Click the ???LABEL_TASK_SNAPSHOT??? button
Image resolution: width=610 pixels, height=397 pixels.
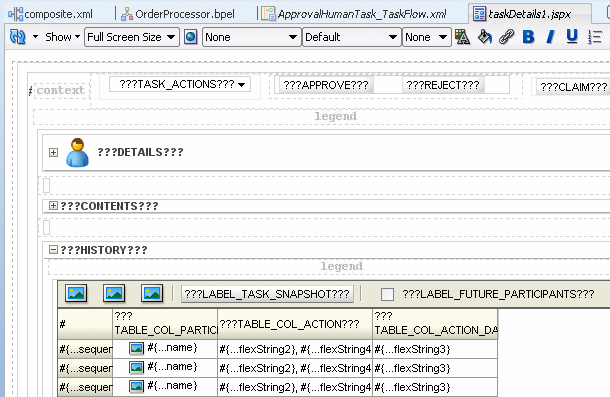(x=267, y=294)
